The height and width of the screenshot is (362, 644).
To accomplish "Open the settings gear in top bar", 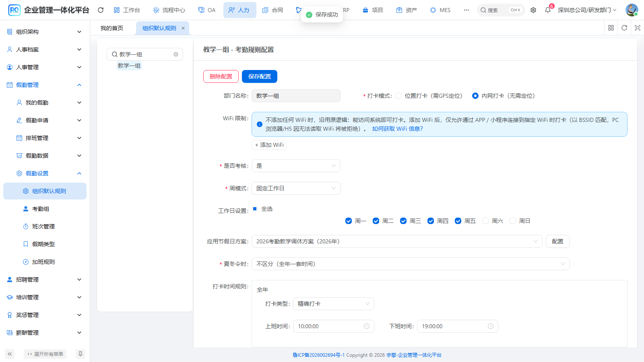I will [x=533, y=10].
